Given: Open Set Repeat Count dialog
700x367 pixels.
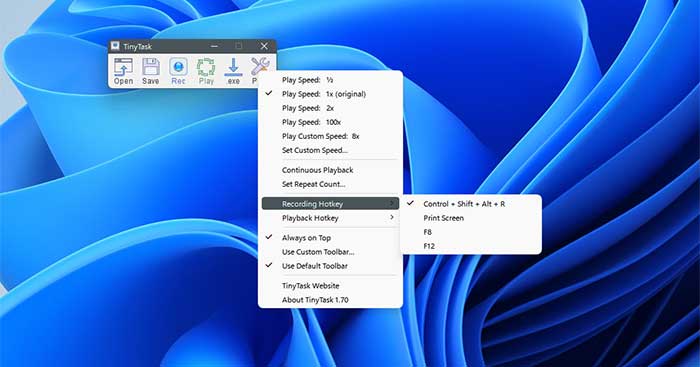Looking at the screenshot, I should tap(330, 184).
